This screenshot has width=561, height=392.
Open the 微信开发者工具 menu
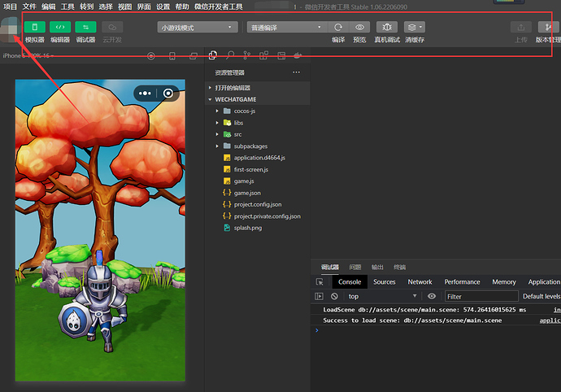(x=218, y=7)
